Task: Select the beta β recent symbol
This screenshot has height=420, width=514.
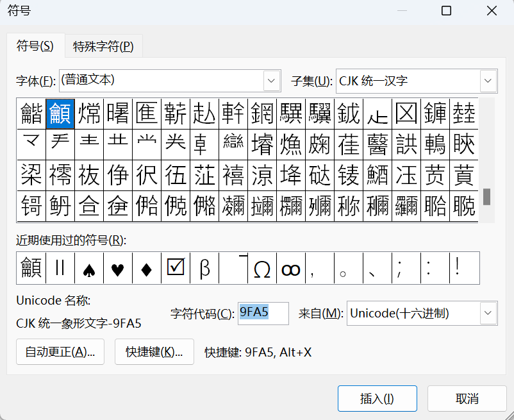Action: [x=204, y=268]
